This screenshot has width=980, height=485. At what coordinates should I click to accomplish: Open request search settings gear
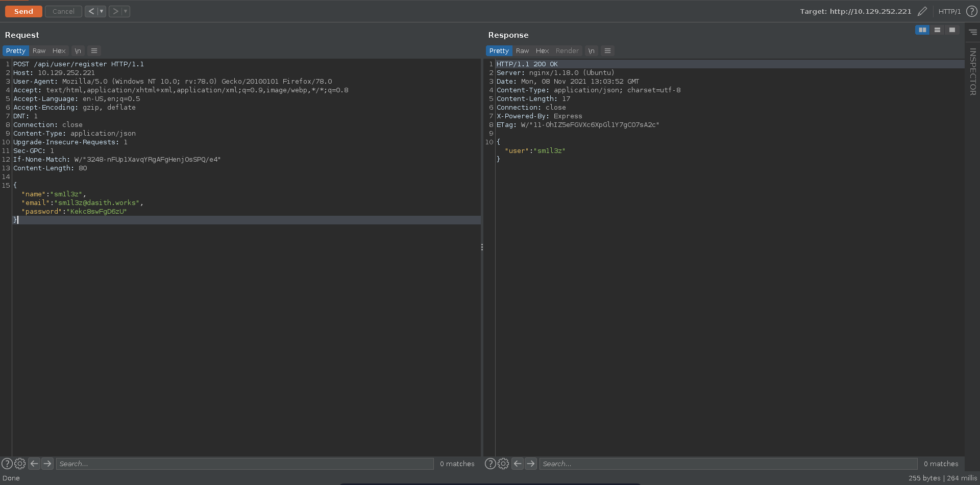point(20,464)
